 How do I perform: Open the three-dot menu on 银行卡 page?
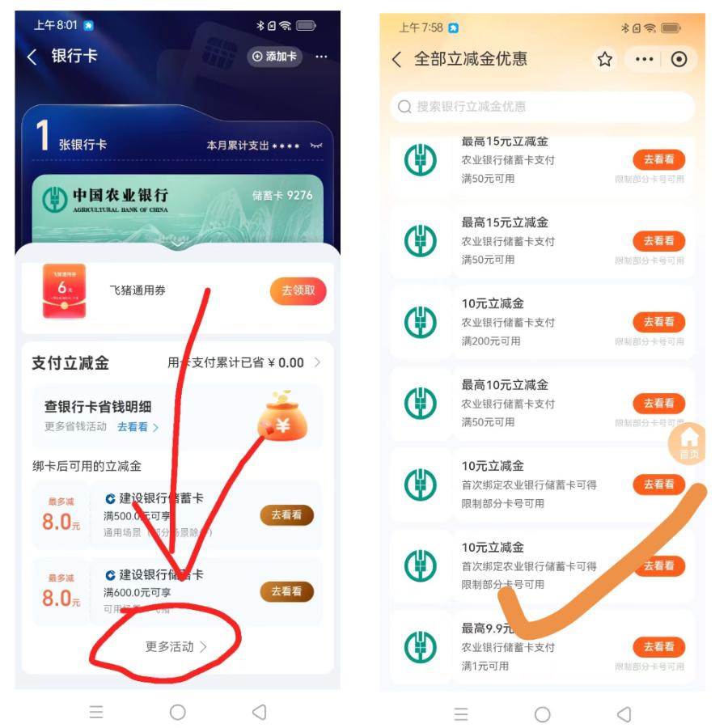(321, 57)
